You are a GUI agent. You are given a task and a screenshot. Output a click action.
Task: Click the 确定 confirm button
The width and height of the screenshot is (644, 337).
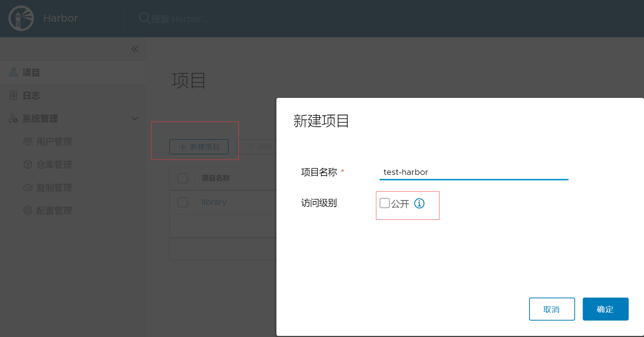click(605, 309)
